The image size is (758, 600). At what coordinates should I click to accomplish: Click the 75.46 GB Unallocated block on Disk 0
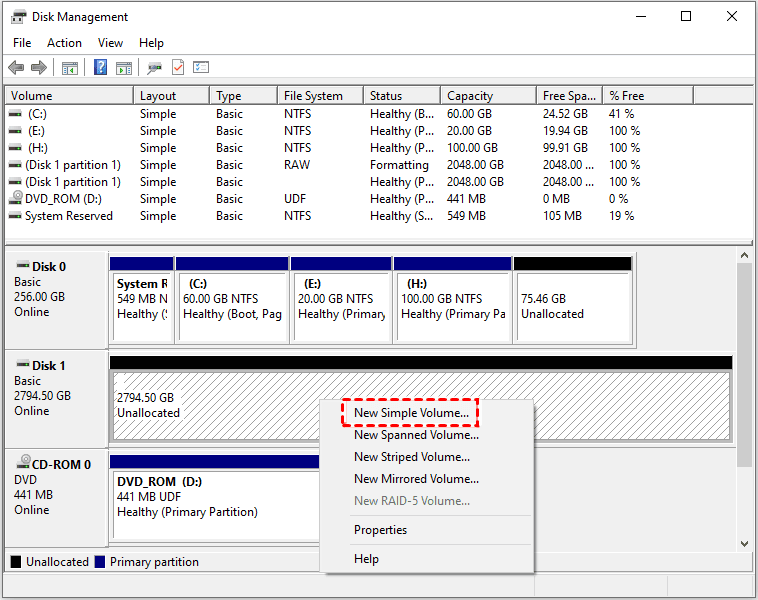[572, 306]
